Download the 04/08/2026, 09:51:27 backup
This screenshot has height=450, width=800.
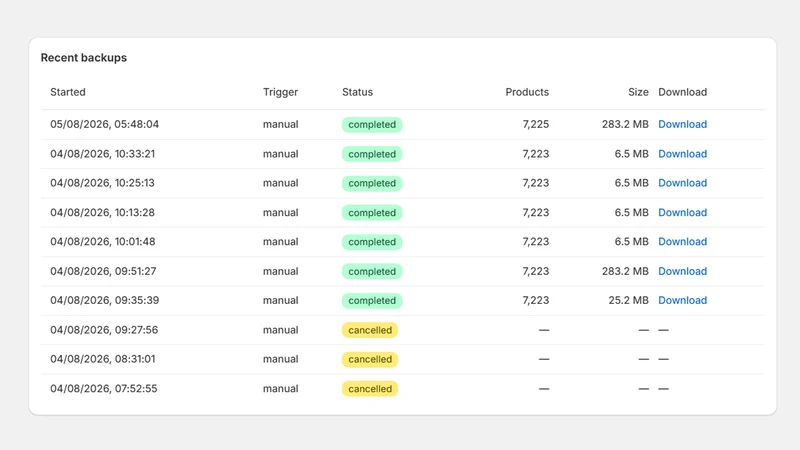click(x=682, y=271)
